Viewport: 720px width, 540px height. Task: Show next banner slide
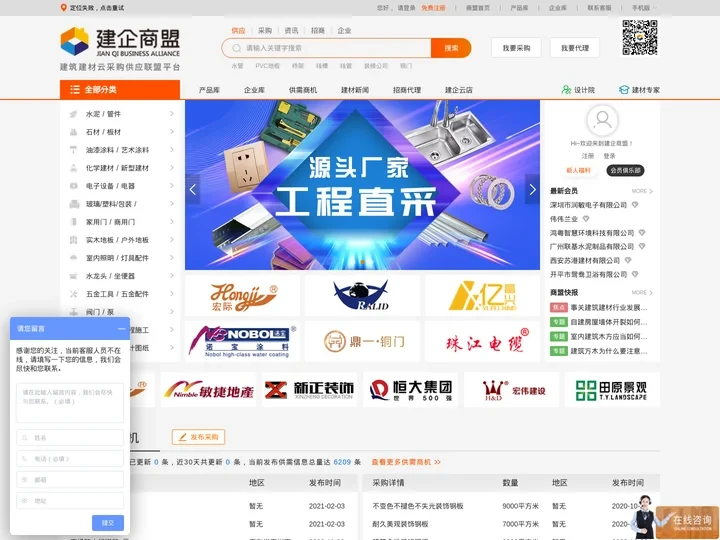click(532, 189)
